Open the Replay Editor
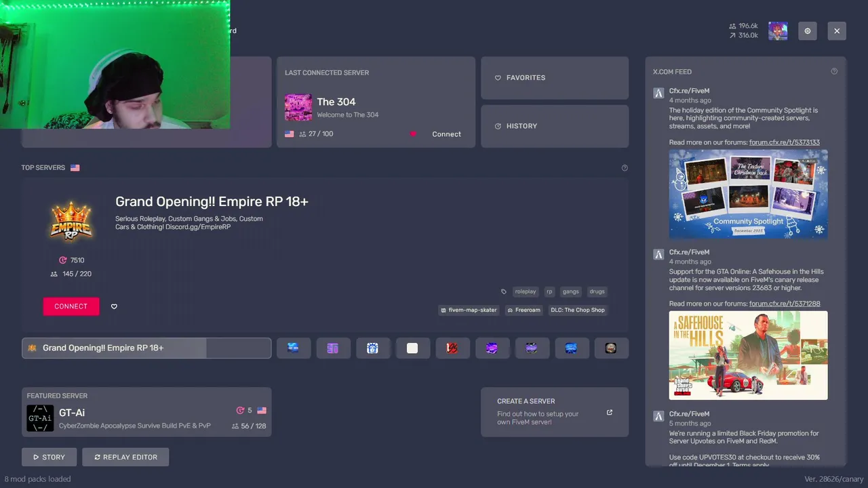This screenshot has width=868, height=488. click(125, 457)
